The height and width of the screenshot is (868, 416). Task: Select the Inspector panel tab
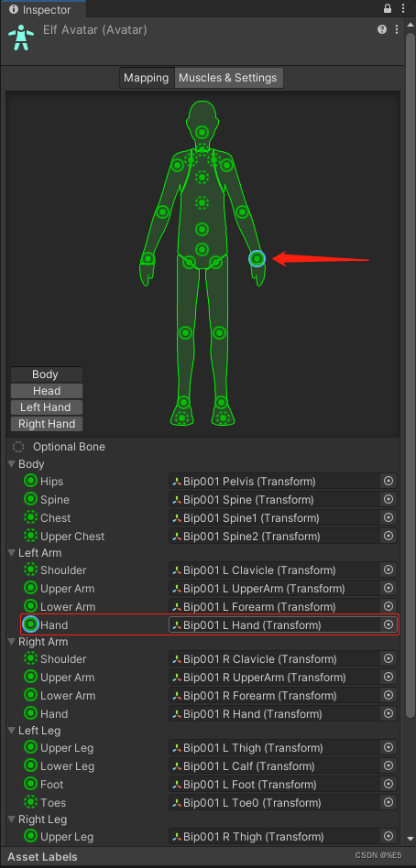click(43, 9)
